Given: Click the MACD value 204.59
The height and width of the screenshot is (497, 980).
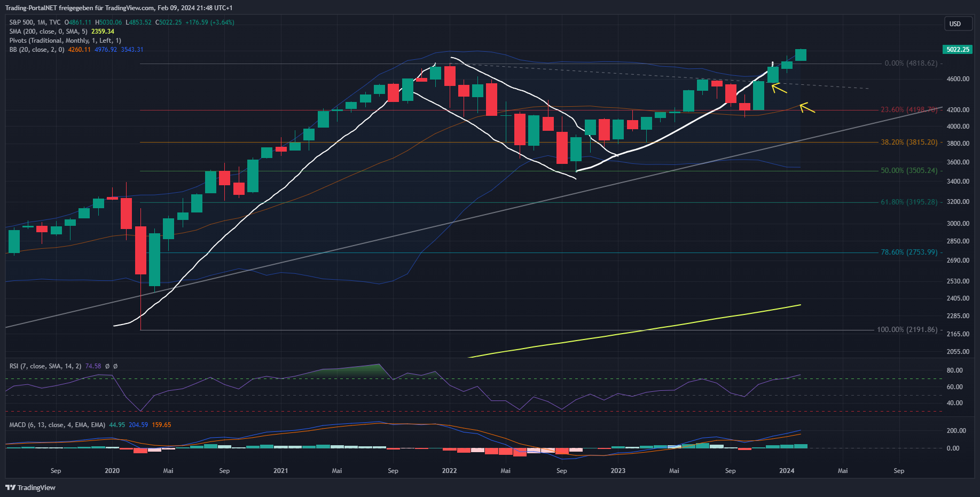Looking at the screenshot, I should pos(138,425).
